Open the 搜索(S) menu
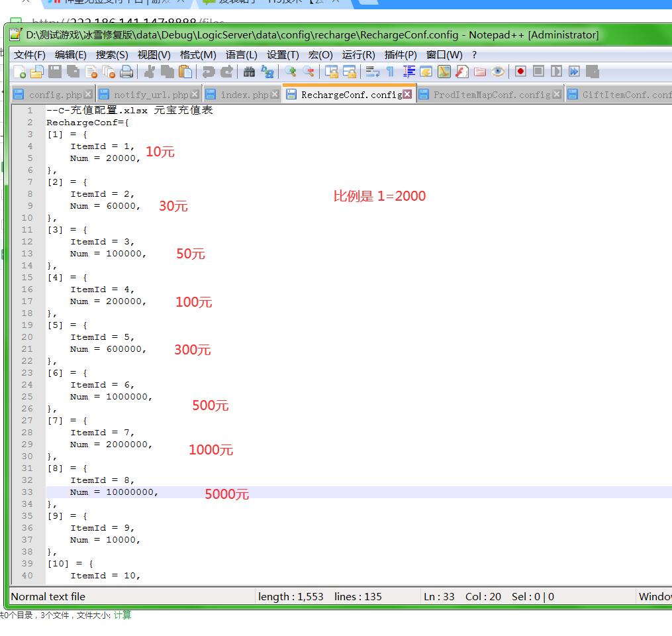Image resolution: width=672 pixels, height=636 pixels. [x=112, y=55]
